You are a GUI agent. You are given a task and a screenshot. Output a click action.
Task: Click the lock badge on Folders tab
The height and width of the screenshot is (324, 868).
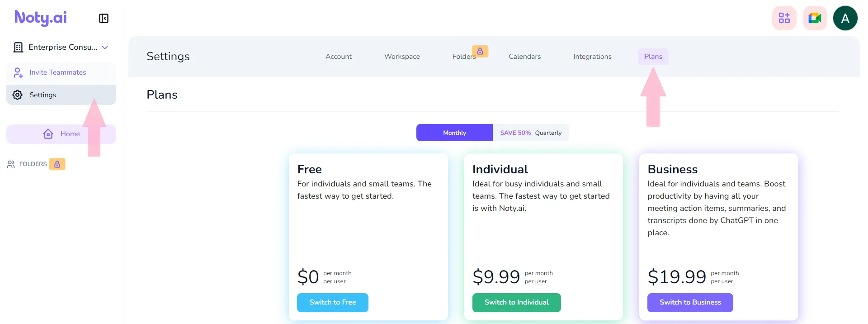click(480, 51)
